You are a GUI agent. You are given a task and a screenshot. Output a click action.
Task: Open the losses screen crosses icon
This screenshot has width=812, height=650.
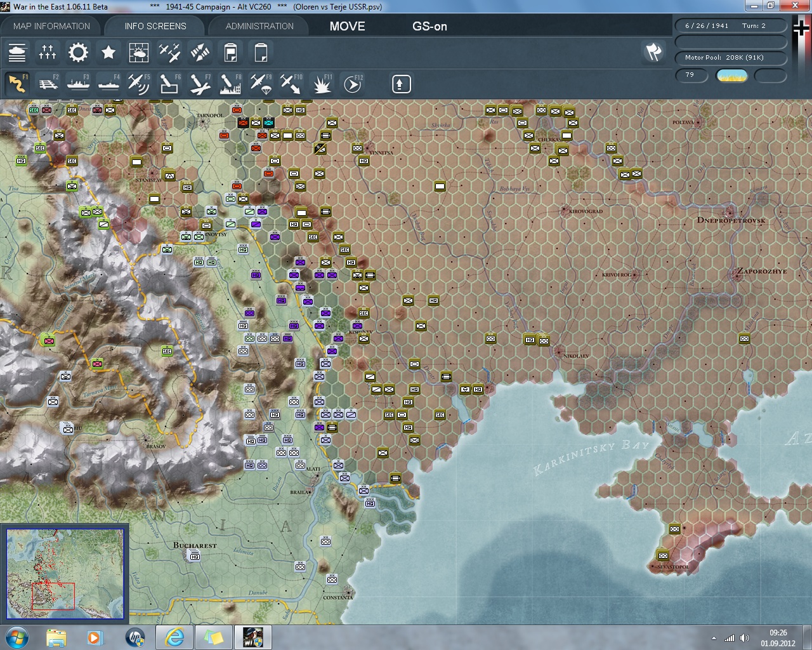coord(48,52)
